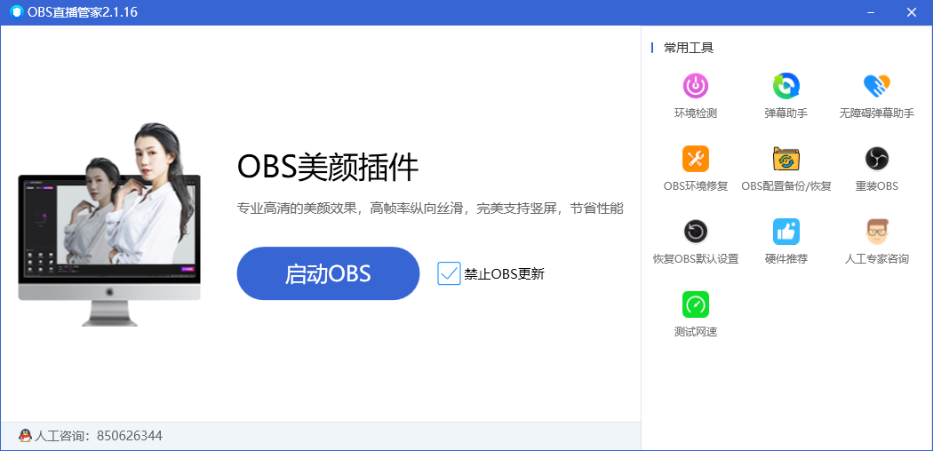Click the OBS环境修复 wrench icon
The height and width of the screenshot is (452, 933).
point(695,159)
